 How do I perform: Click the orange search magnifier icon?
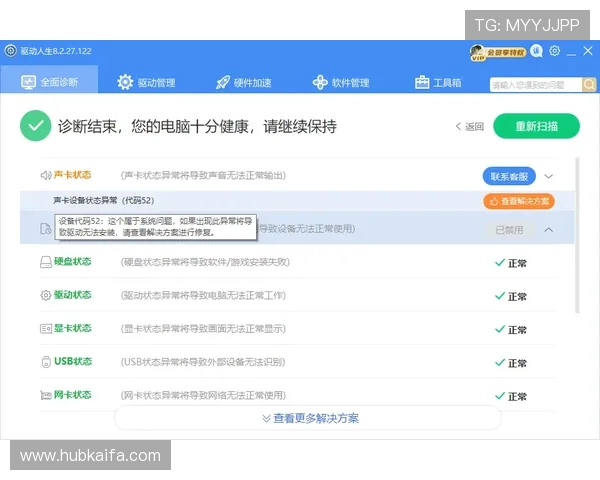[x=589, y=85]
